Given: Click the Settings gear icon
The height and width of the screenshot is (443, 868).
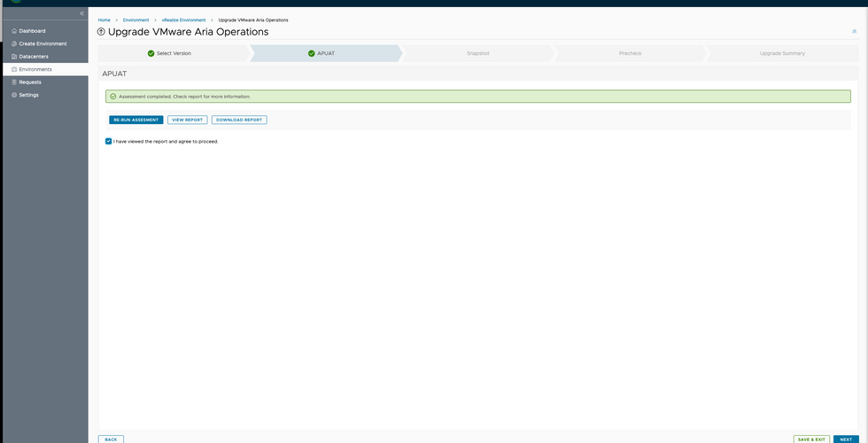Looking at the screenshot, I should tap(14, 95).
